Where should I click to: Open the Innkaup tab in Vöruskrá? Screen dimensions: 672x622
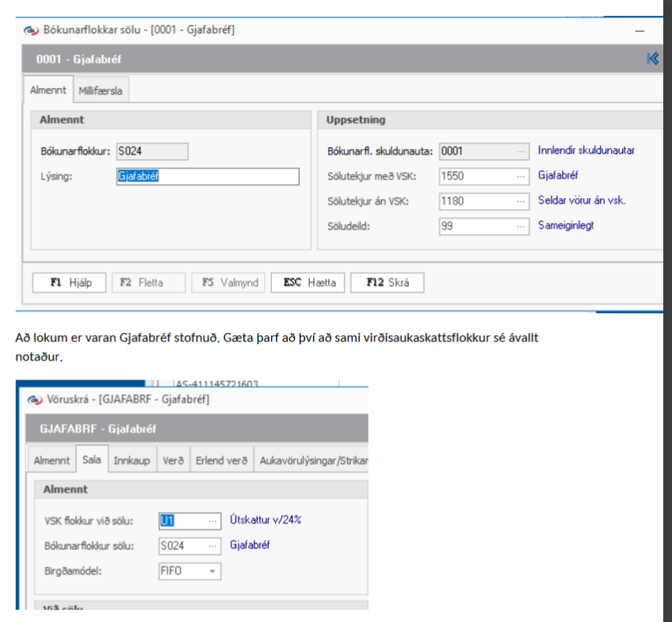click(132, 460)
